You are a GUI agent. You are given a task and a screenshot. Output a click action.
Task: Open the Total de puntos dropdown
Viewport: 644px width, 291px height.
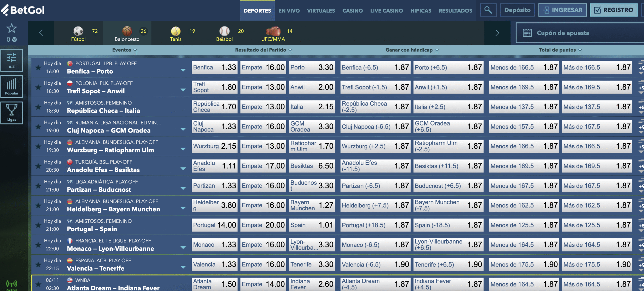click(x=560, y=50)
